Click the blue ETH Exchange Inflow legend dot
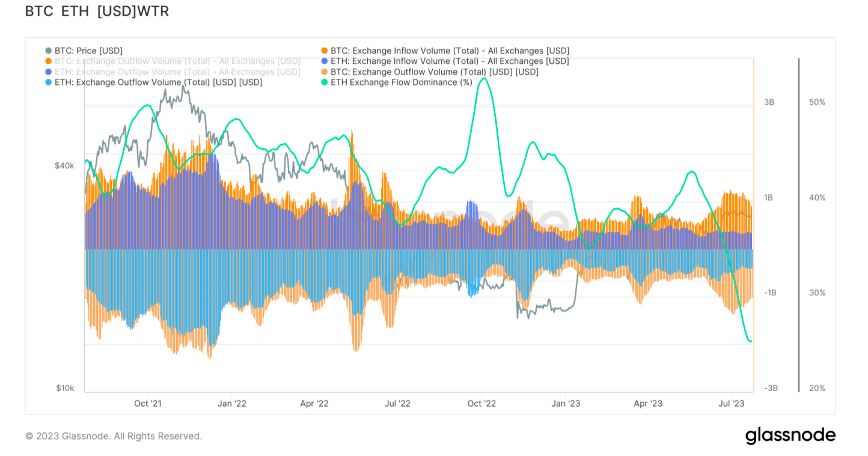This screenshot has width=868, height=456. pos(325,61)
